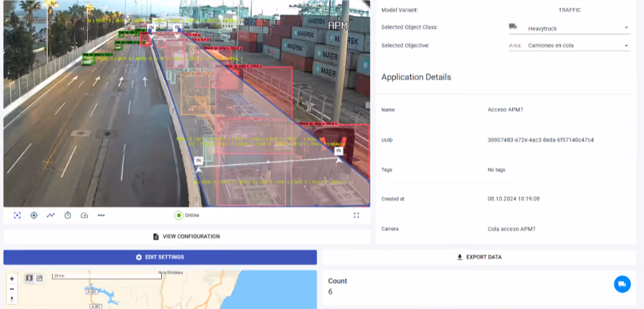644x309 pixels.
Task: Open the three-dots more options menu
Action: point(101,215)
